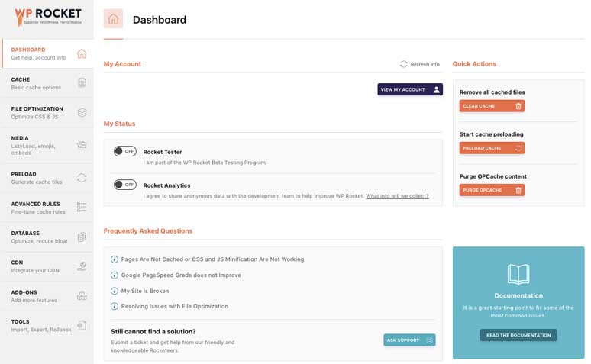This screenshot has width=591, height=364.
Task: Click the info icon beside Resolving Issues
Action: (x=115, y=306)
